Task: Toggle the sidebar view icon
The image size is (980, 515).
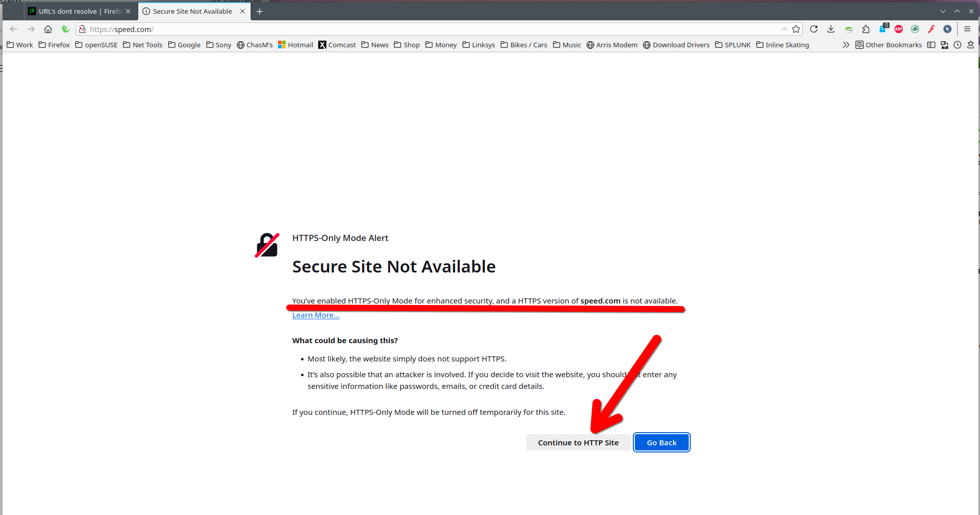Action: point(931,45)
